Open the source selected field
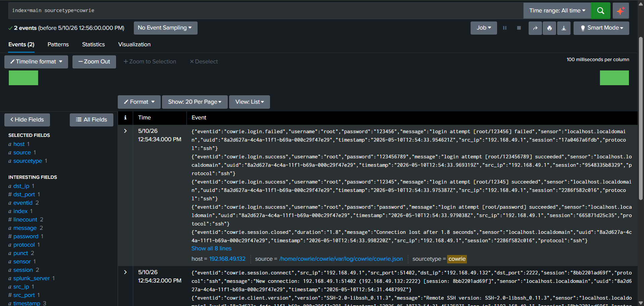Image resolution: width=644 pixels, height=306 pixels. click(22, 153)
